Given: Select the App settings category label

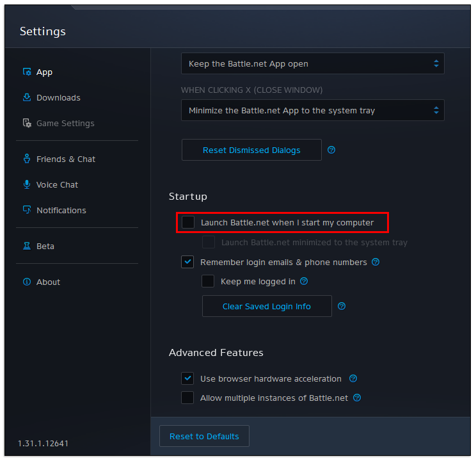Looking at the screenshot, I should point(44,72).
